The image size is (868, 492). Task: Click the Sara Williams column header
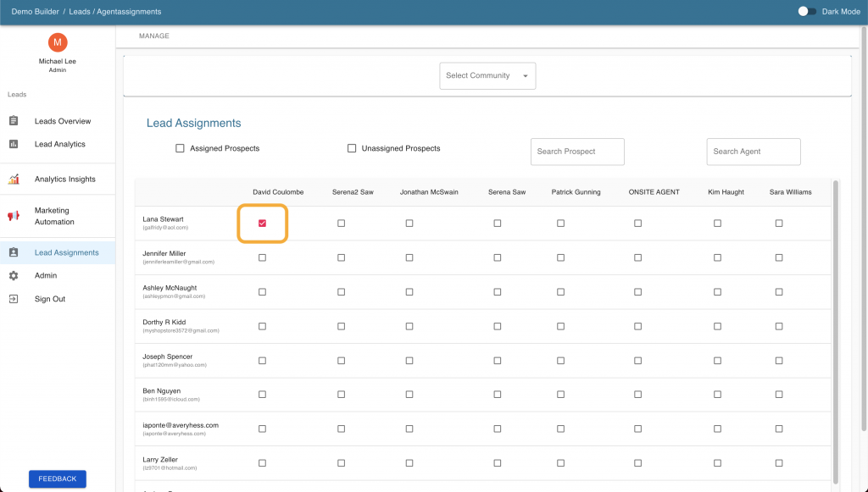(791, 192)
